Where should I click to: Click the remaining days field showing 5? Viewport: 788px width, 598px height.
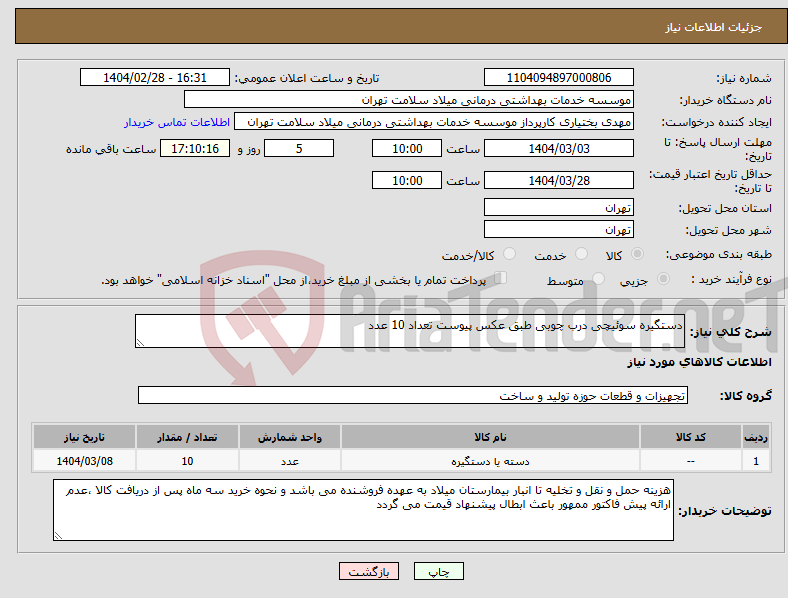click(x=299, y=148)
